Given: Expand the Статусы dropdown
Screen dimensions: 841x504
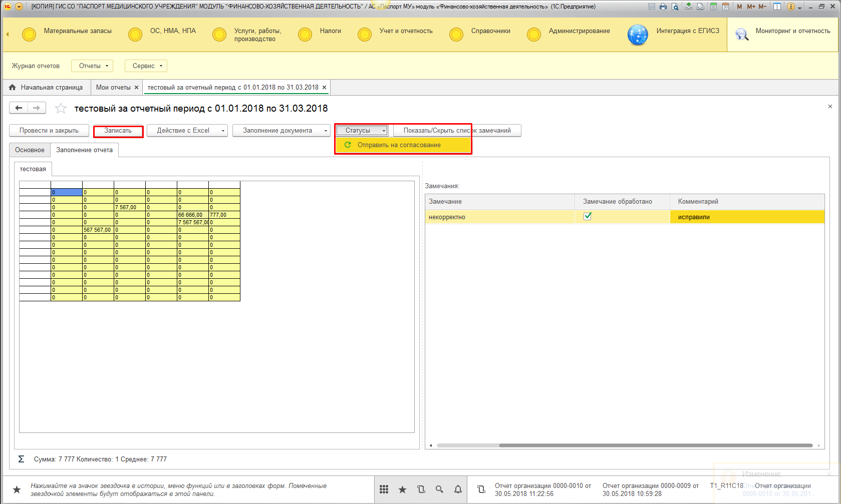Looking at the screenshot, I should [x=362, y=131].
